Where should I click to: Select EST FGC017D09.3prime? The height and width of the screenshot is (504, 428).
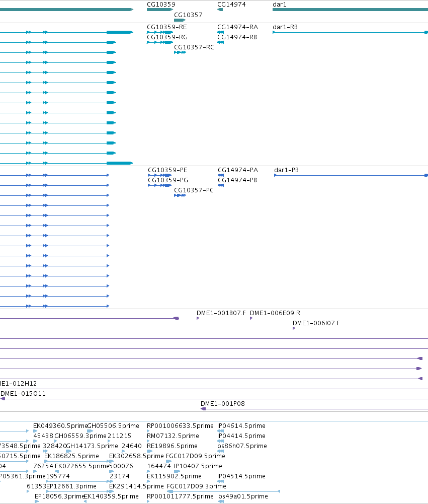(197, 486)
